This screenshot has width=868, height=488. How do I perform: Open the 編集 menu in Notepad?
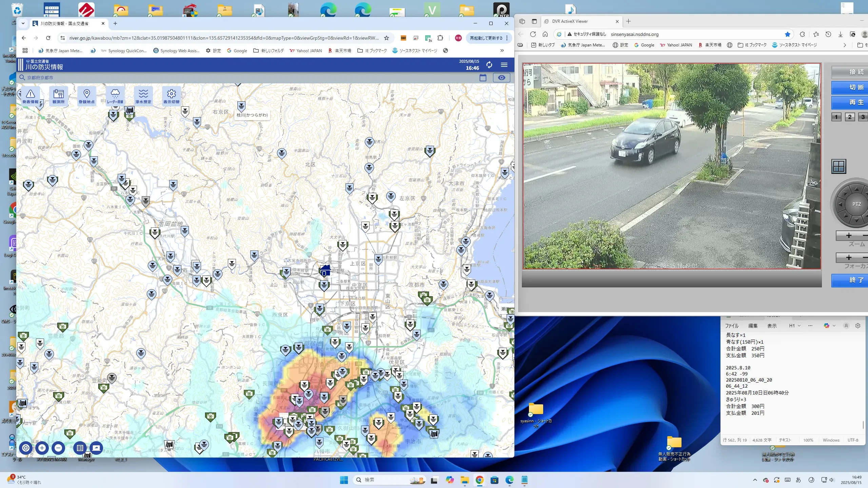point(753,326)
